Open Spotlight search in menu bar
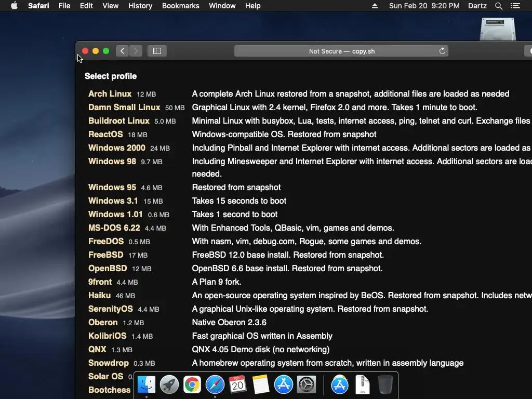Image resolution: width=532 pixels, height=399 pixels. click(x=498, y=6)
